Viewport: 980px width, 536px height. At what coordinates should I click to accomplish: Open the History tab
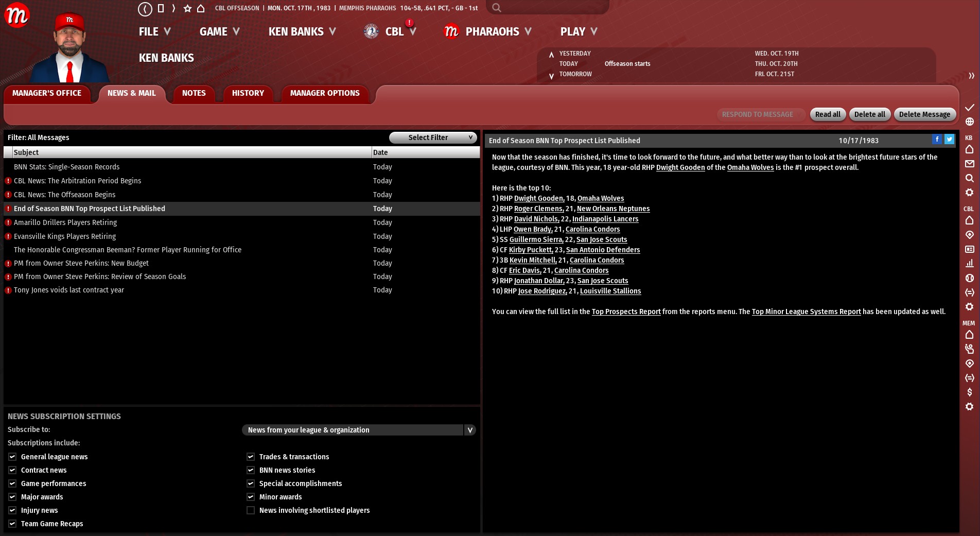click(248, 93)
